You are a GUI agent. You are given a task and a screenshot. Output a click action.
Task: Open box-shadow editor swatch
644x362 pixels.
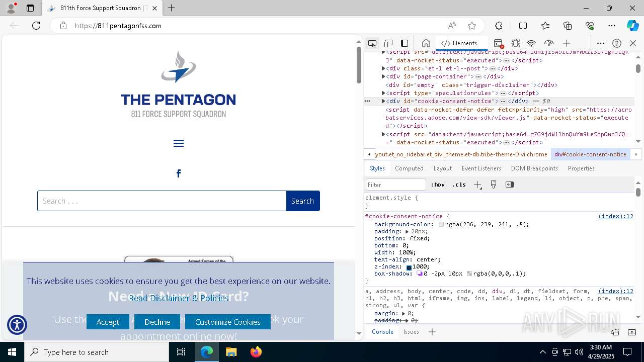coord(420,274)
